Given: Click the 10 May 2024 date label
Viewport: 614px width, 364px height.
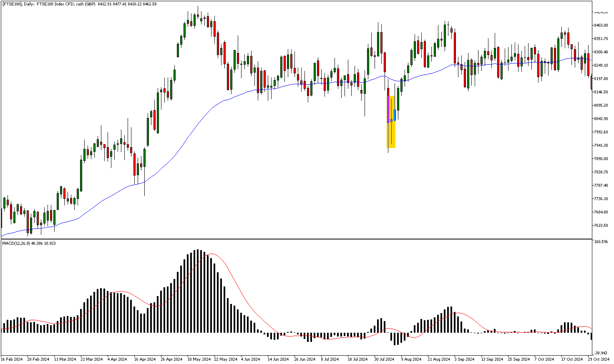Looking at the screenshot, I should pyautogui.click(x=199, y=359).
